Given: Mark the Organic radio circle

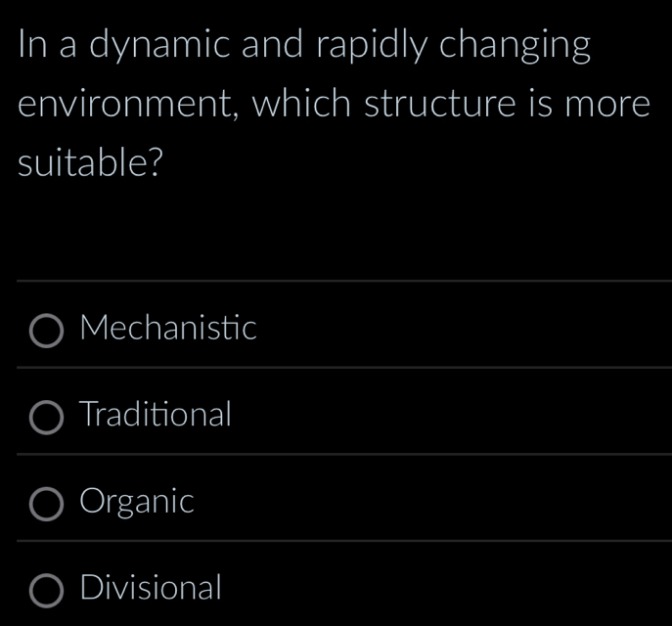Looking at the screenshot, I should pyautogui.click(x=47, y=503).
